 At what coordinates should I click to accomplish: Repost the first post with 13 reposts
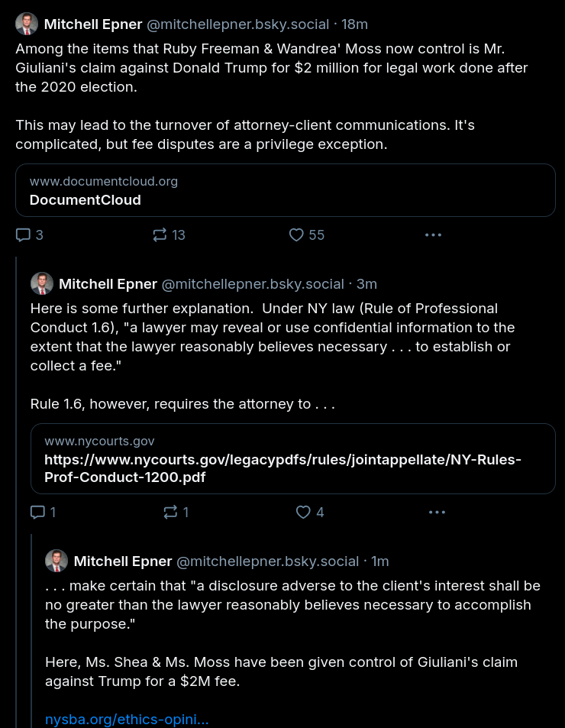point(160,235)
